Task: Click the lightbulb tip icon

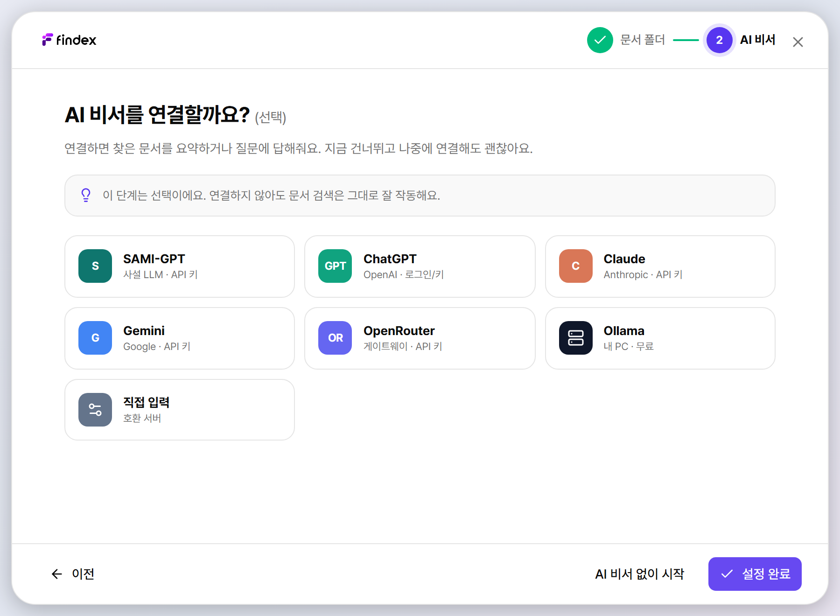Action: 86,195
